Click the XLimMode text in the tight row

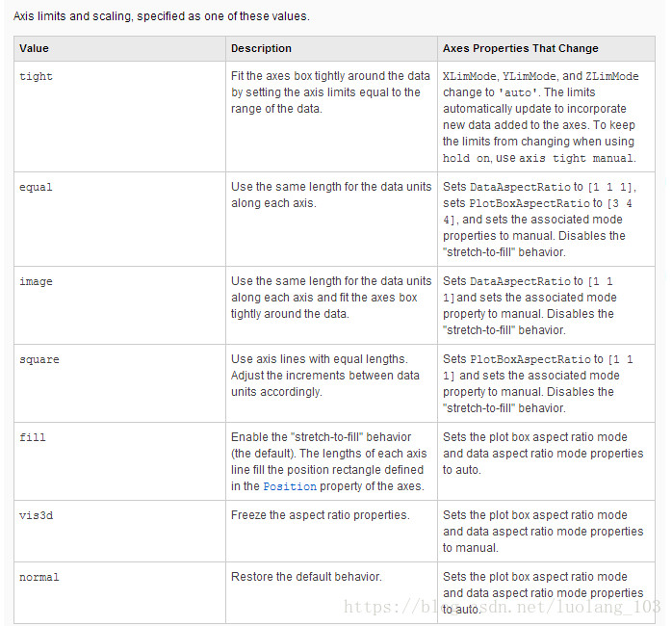(x=469, y=76)
